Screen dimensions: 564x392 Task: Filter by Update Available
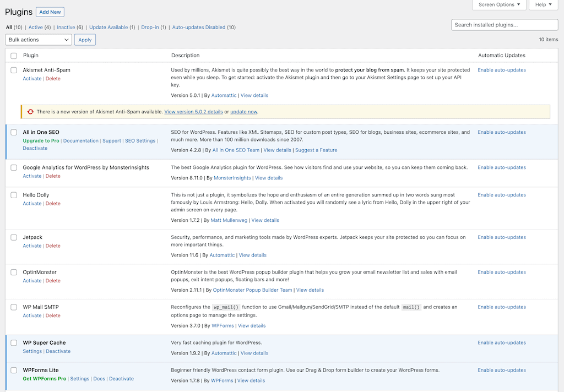click(109, 28)
